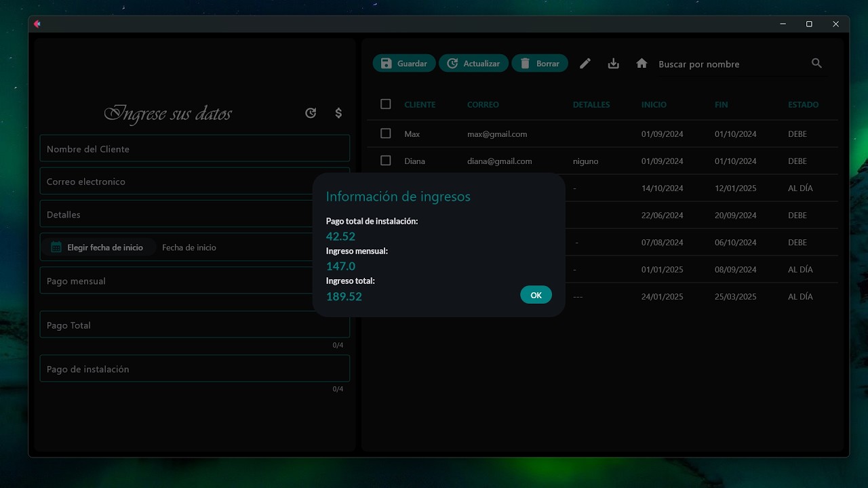This screenshot has height=488, width=868.
Task: Click the Diana client name cell
Action: [x=414, y=161]
